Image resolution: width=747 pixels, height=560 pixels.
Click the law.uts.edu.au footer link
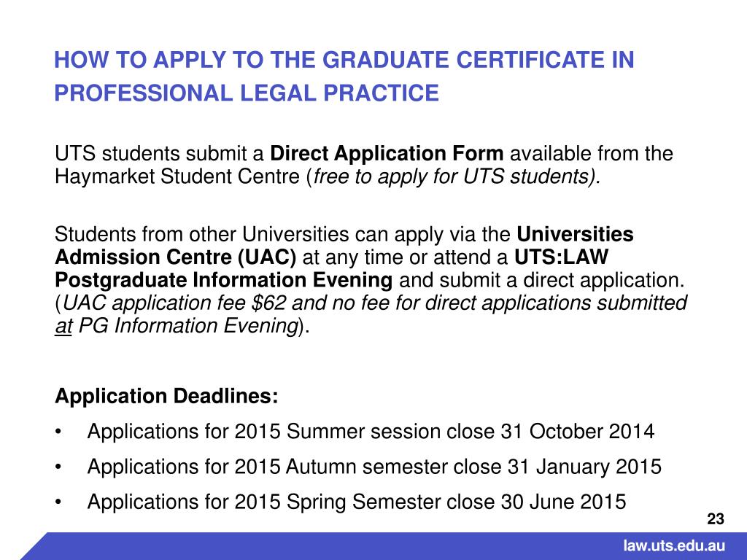674,546
